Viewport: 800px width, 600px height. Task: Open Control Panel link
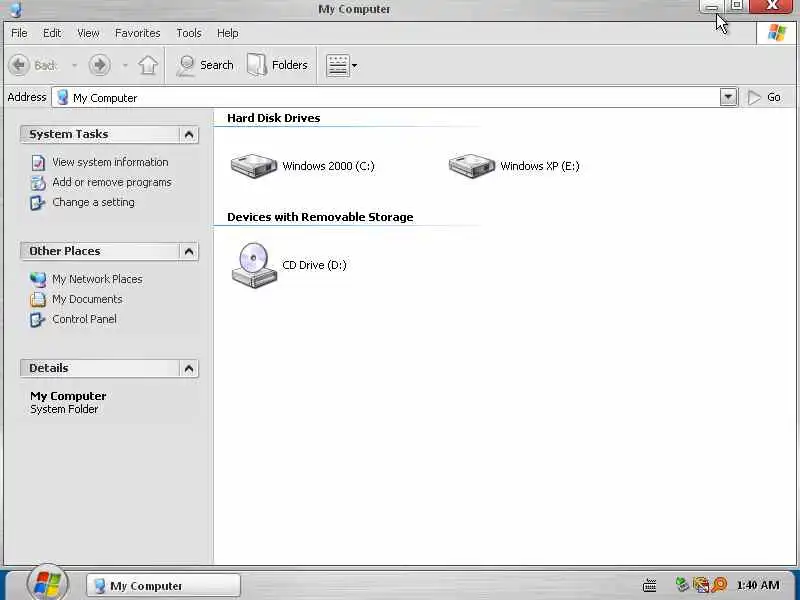point(84,319)
